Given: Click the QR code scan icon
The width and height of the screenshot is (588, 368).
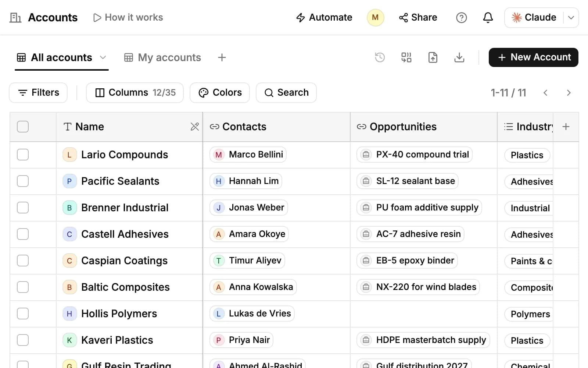Looking at the screenshot, I should point(406,57).
